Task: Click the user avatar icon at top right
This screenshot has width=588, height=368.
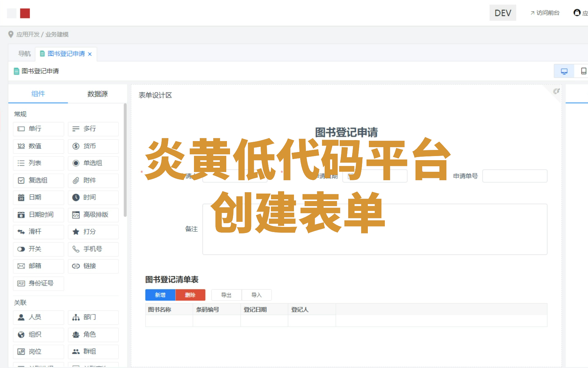Action: point(577,13)
